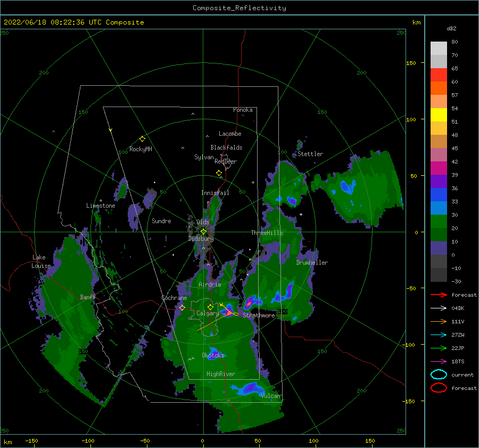The image size is (479, 448).
Task: Select the yellow diamond marker below Cochrane
Action: (182, 307)
